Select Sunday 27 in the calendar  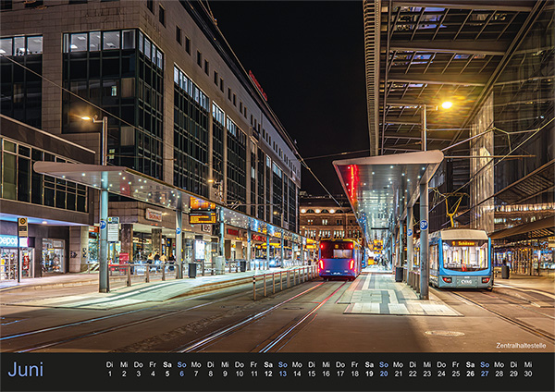(485, 369)
